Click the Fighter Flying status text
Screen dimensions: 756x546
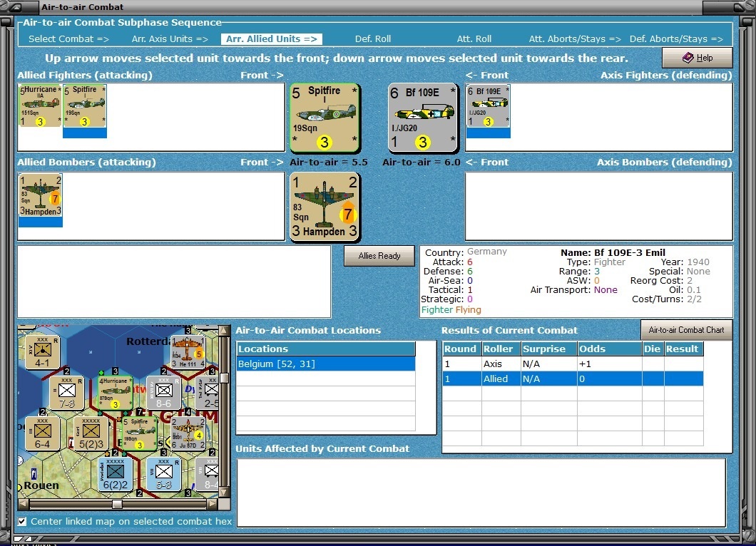coord(451,310)
